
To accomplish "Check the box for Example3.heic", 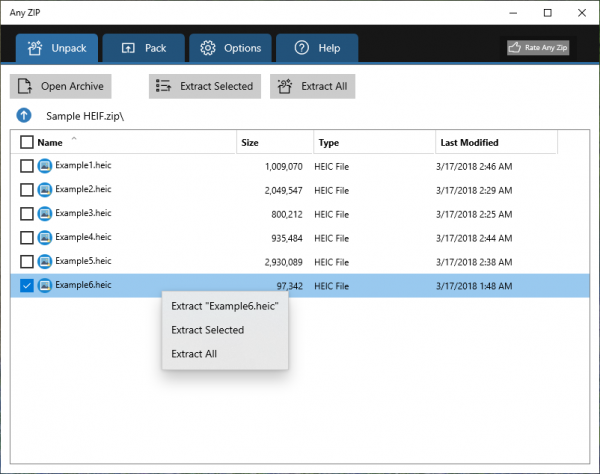I will pyautogui.click(x=27, y=214).
